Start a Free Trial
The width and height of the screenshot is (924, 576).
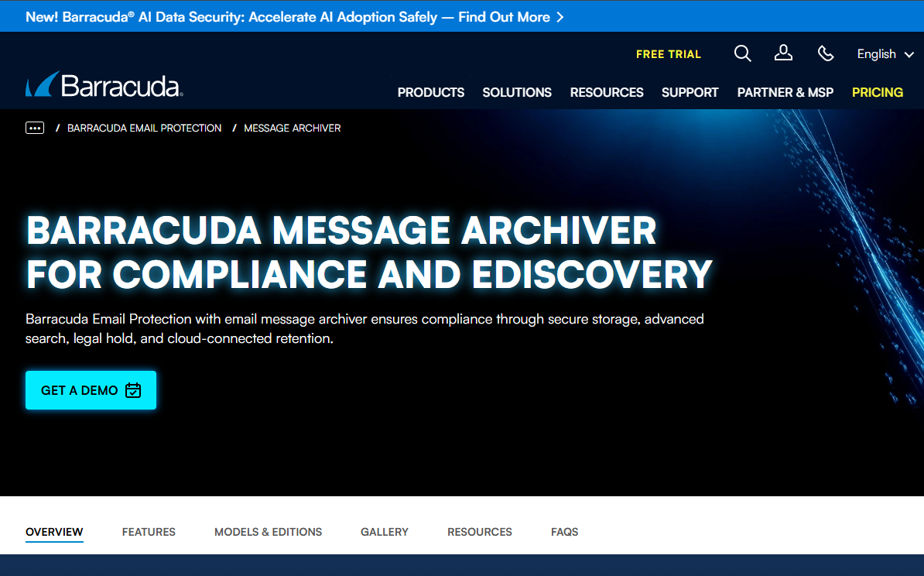(669, 54)
